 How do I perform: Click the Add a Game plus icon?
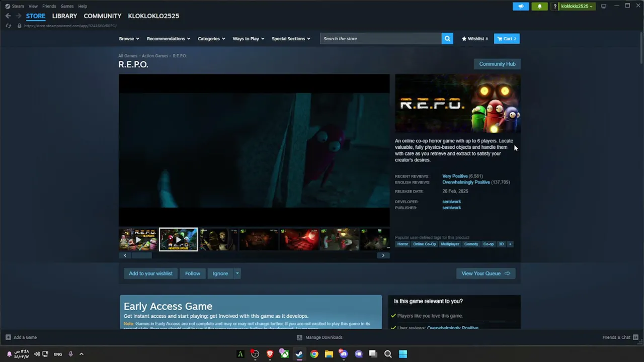point(8,337)
